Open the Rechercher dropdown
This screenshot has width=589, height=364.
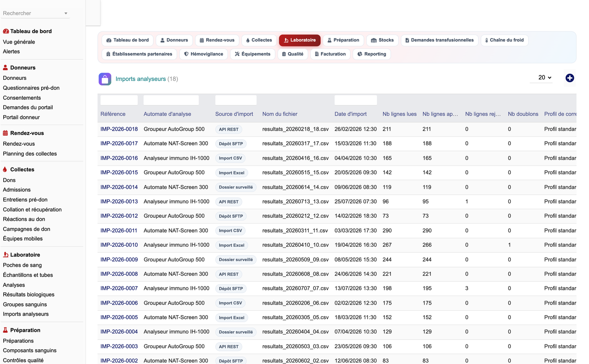tap(35, 13)
